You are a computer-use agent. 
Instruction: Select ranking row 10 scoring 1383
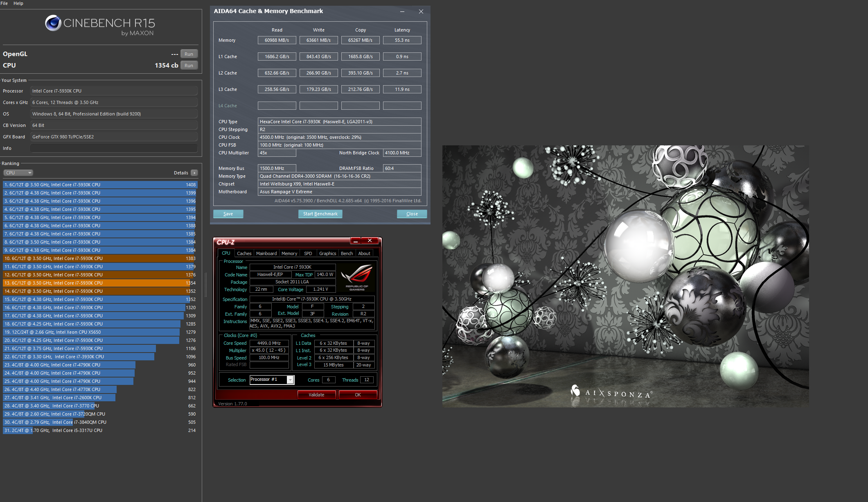click(100, 258)
